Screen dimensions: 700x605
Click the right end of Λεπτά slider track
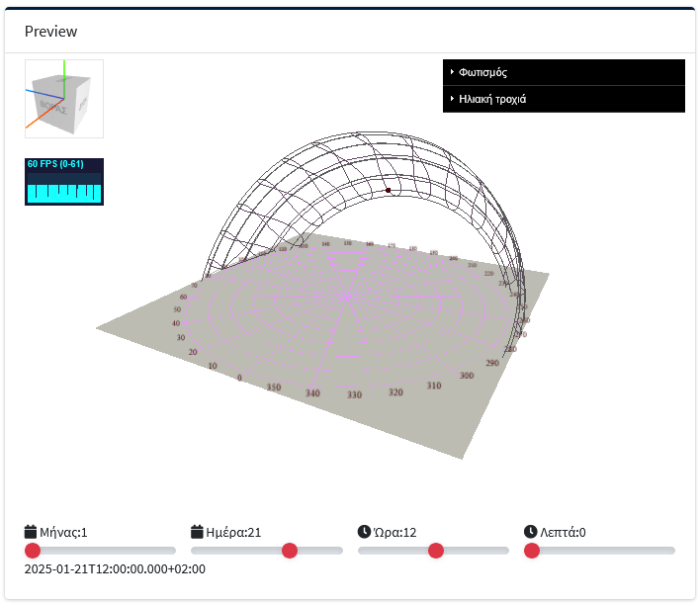(670, 551)
